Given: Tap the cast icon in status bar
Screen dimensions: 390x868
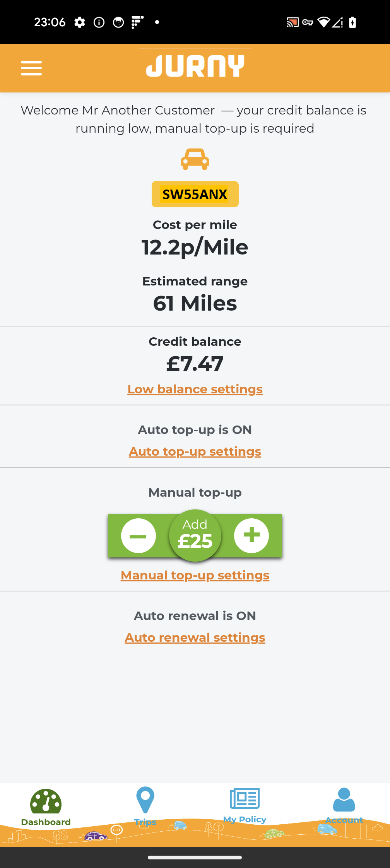Looking at the screenshot, I should (x=292, y=22).
